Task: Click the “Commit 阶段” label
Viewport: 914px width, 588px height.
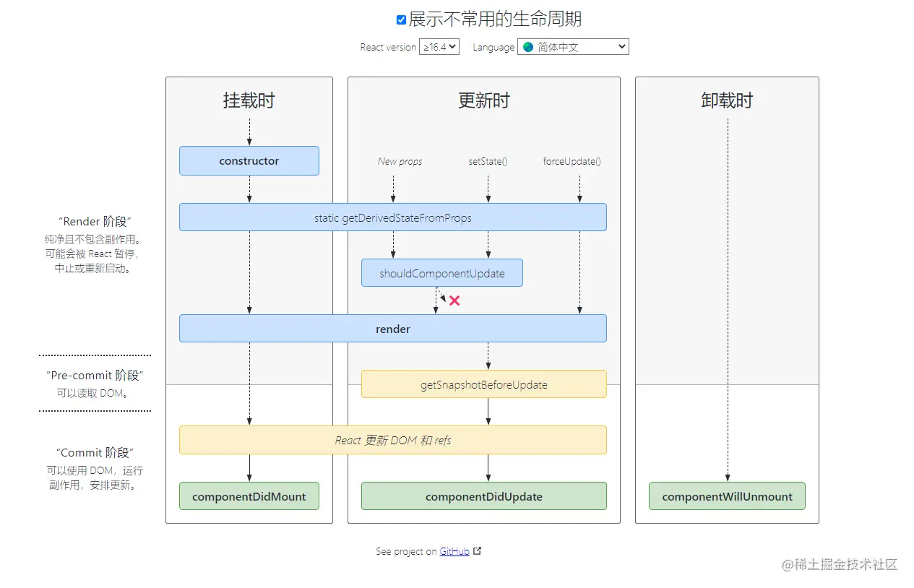Action: pyautogui.click(x=95, y=453)
